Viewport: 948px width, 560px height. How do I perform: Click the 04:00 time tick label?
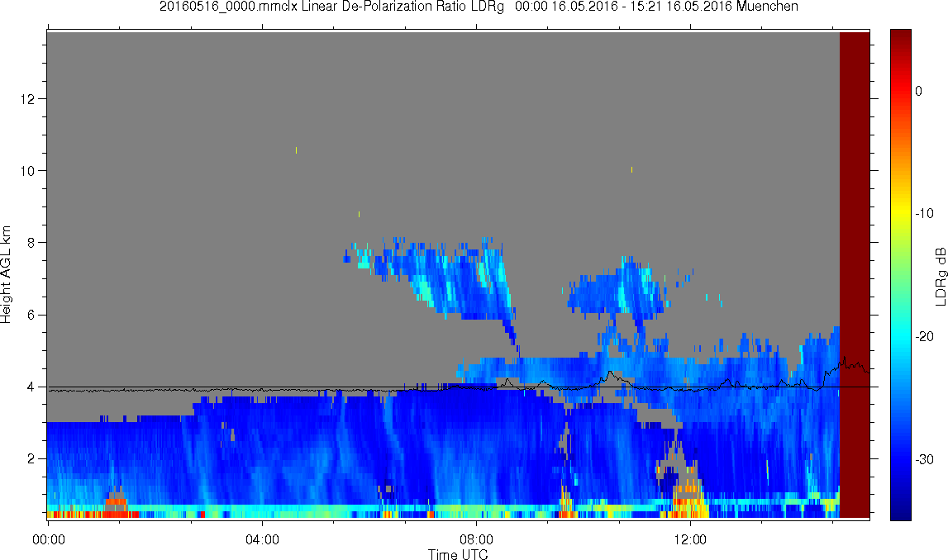point(262,539)
